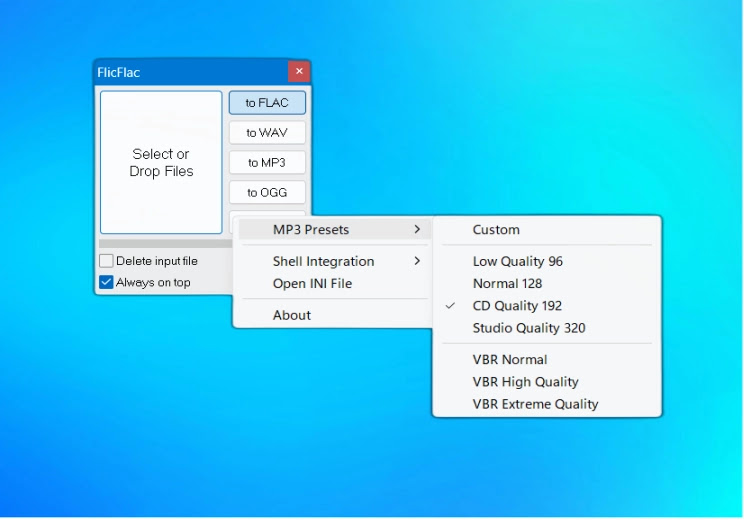
Task: Select the VBR Normal preset
Action: [x=547, y=360]
